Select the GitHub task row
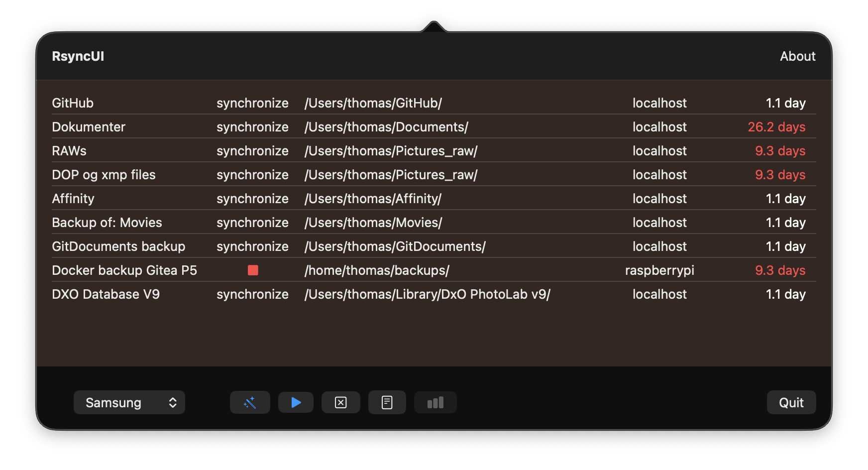Image resolution: width=868 pixels, height=470 pixels. [73, 103]
